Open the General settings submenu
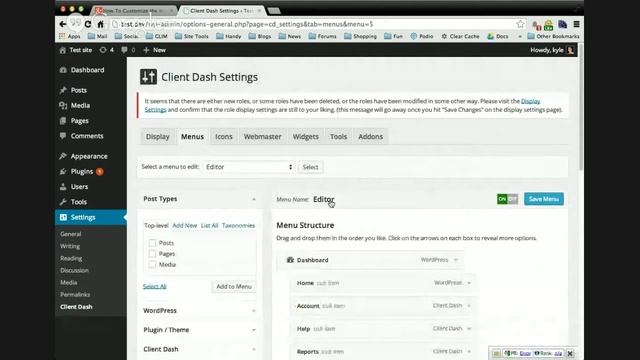Screen dimensions: 640x360 71,234
